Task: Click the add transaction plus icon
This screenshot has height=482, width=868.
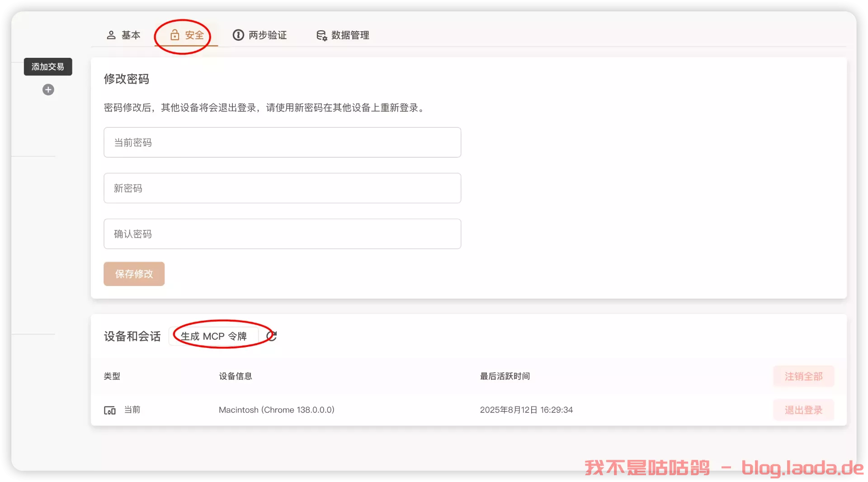Action: tap(48, 89)
